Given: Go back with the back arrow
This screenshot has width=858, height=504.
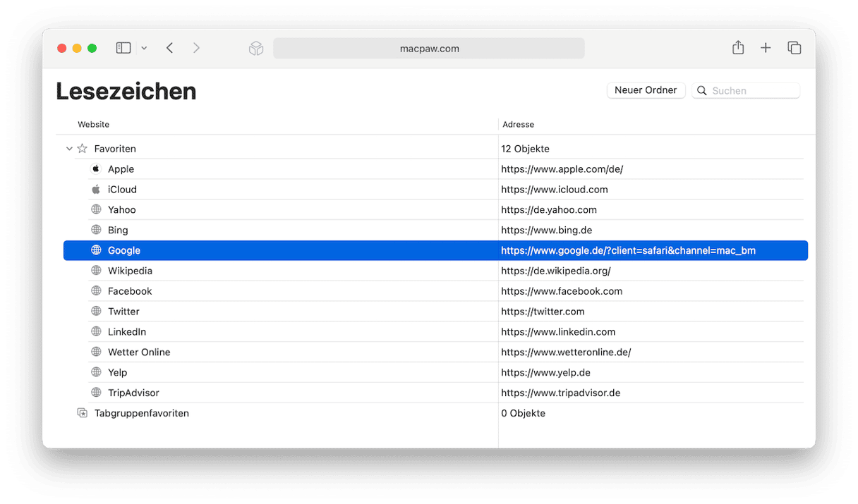Looking at the screenshot, I should point(169,48).
